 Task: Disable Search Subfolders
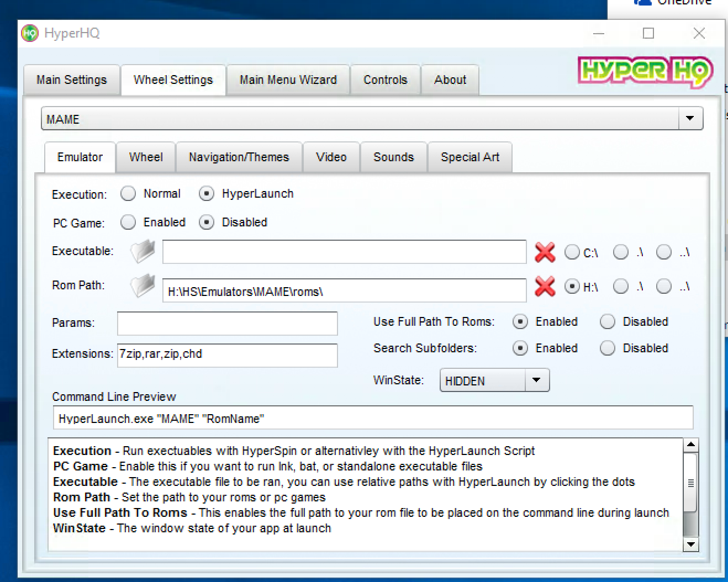pos(608,348)
